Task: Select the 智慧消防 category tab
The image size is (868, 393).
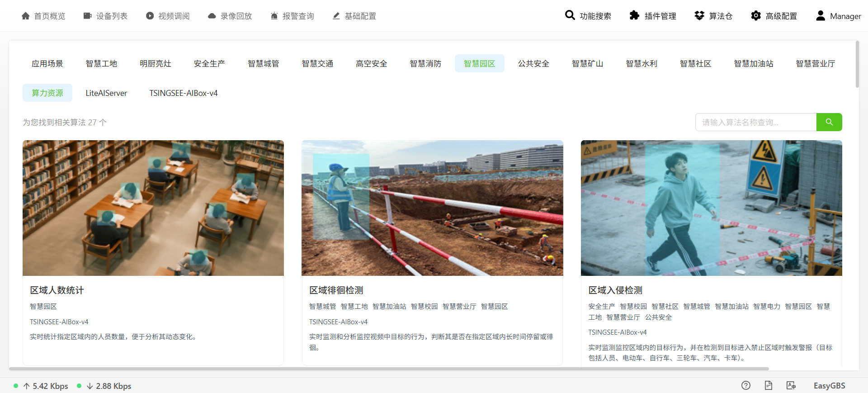Action: (x=425, y=63)
